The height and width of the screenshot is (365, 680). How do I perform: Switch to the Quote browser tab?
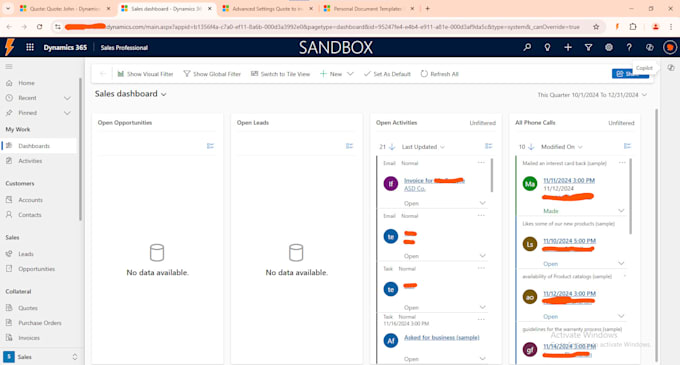(x=65, y=9)
